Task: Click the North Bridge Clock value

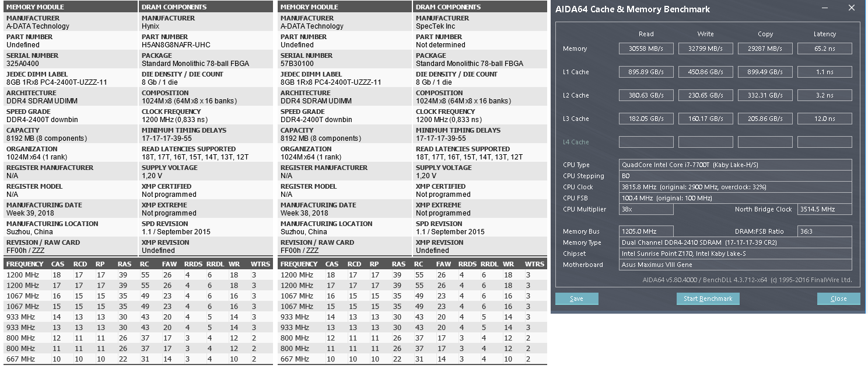Action: click(824, 209)
